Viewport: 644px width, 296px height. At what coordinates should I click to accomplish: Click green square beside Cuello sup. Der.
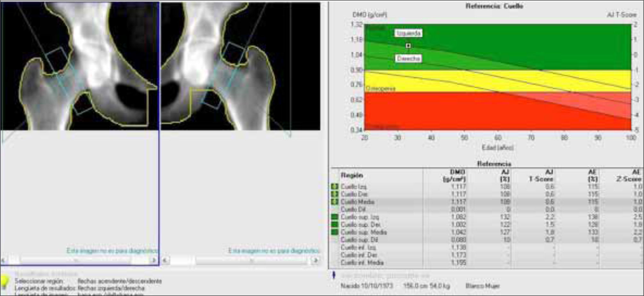tap(335, 225)
